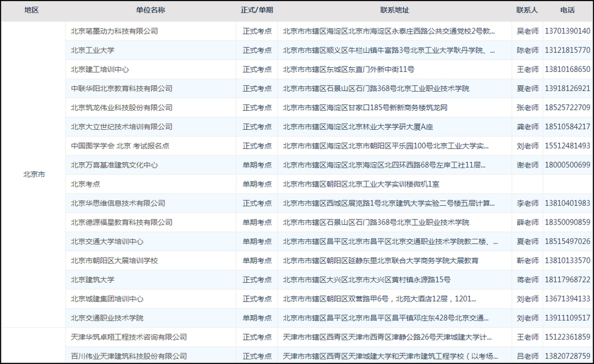Click phone number 18000500699

pyautogui.click(x=568, y=165)
